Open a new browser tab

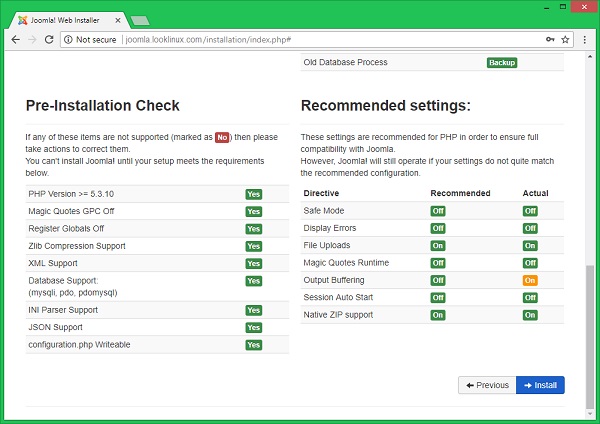[140, 21]
